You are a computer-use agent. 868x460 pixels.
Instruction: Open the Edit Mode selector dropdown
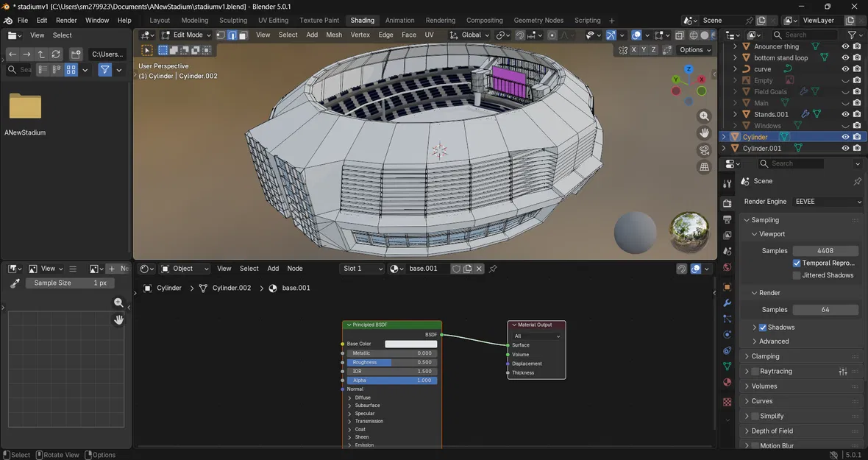coord(186,35)
